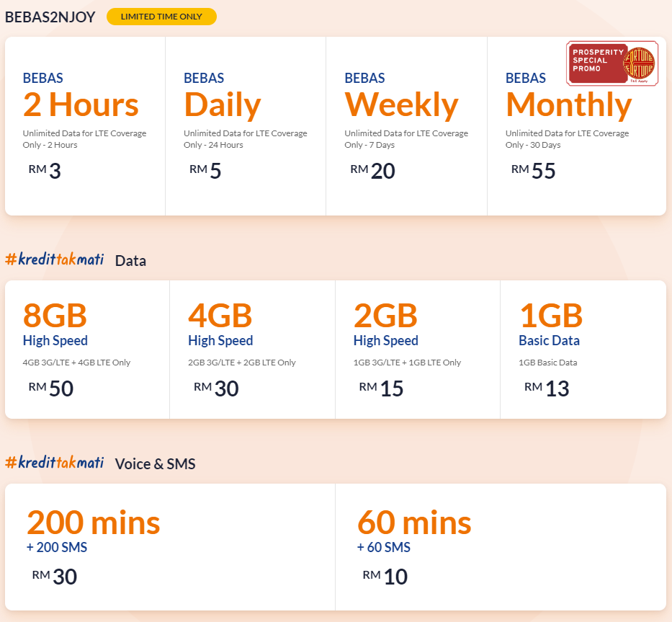Select the BEBAS Weekly plan card

406,126
